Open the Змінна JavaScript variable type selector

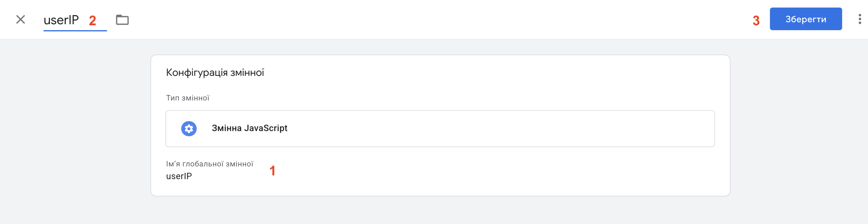pos(440,129)
